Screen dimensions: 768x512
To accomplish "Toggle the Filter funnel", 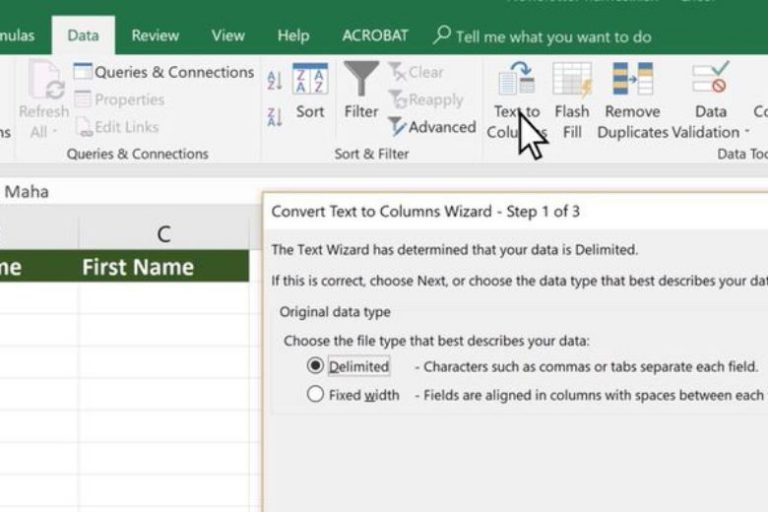I will pos(361,90).
